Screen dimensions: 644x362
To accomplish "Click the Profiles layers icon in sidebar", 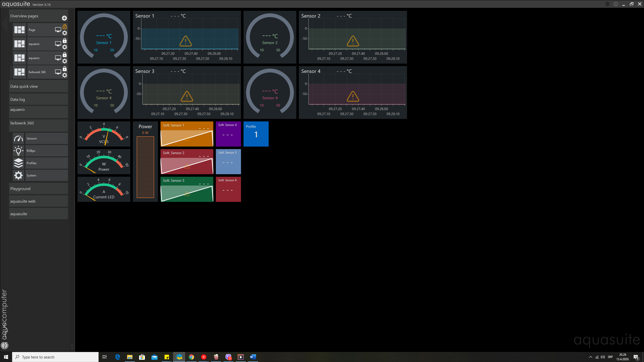I will [x=18, y=163].
